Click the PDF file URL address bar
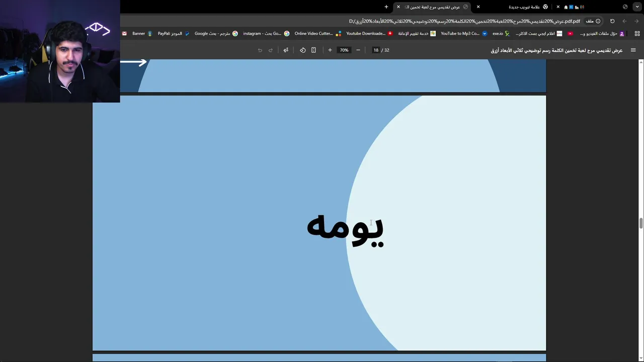 click(x=464, y=21)
